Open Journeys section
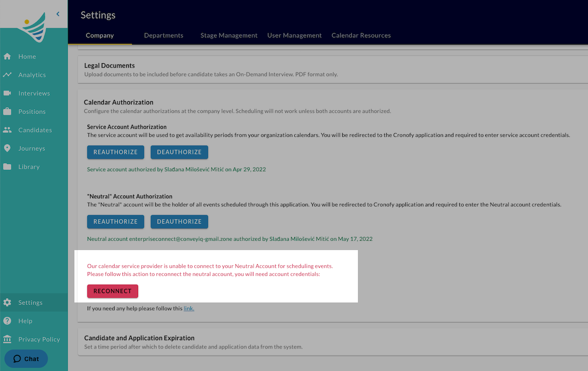The height and width of the screenshot is (371, 588). pyautogui.click(x=32, y=148)
